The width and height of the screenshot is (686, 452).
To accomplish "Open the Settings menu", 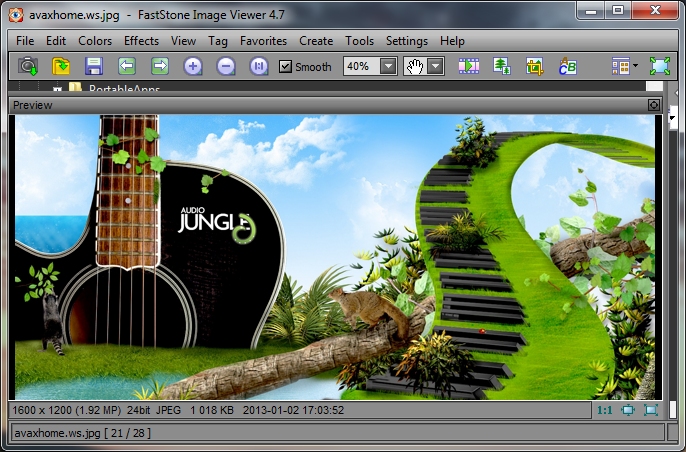I will click(x=407, y=41).
